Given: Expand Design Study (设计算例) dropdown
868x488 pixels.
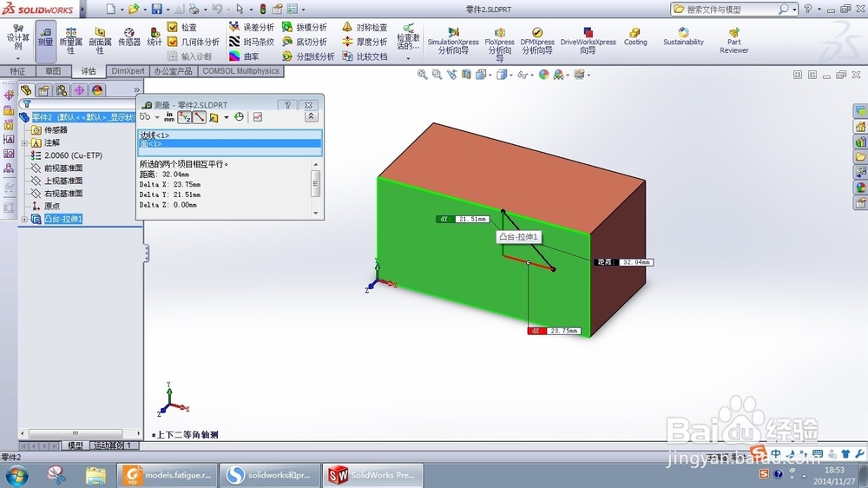Looking at the screenshot, I should coord(17,57).
